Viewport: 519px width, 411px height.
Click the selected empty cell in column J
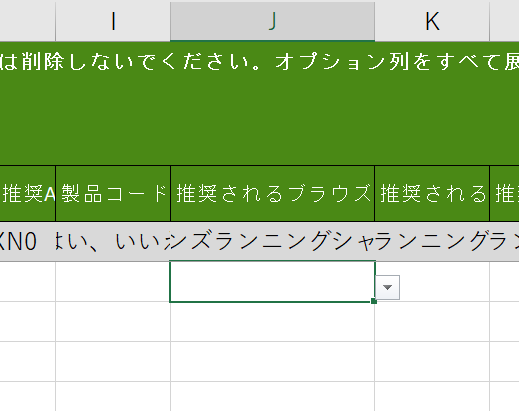click(272, 282)
